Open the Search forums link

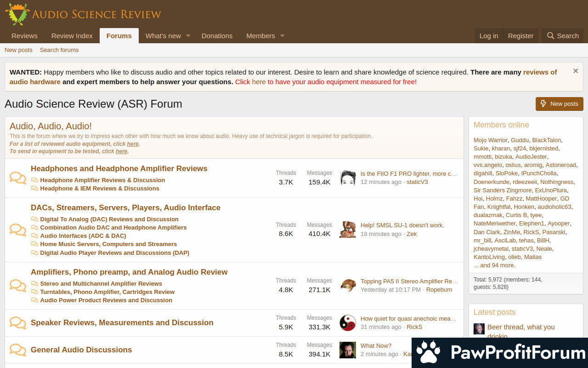tap(59, 50)
